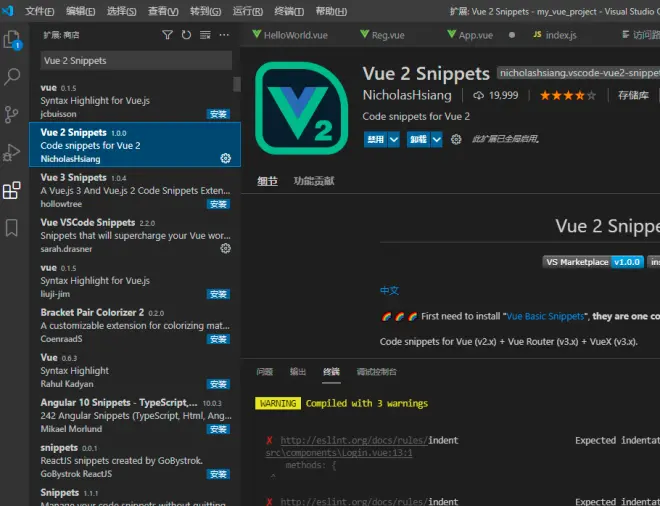660x506 pixels.
Task: Open the Bookmarks view icon
Action: pyautogui.click(x=11, y=228)
